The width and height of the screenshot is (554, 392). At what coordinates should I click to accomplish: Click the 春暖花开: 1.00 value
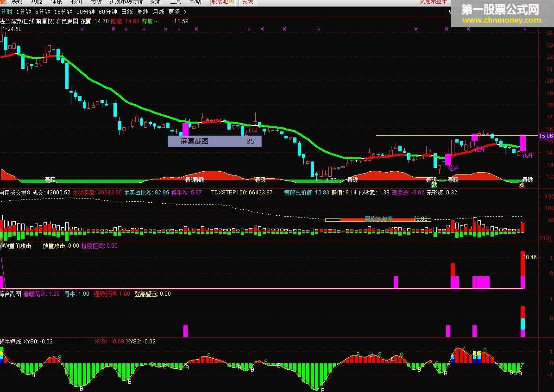click(x=42, y=294)
